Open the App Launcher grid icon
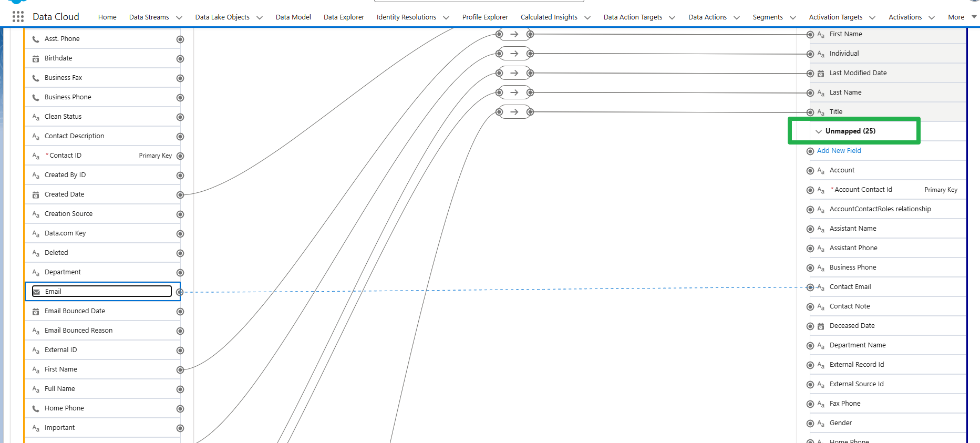Screen dimensions: 980x443 tap(18, 17)
